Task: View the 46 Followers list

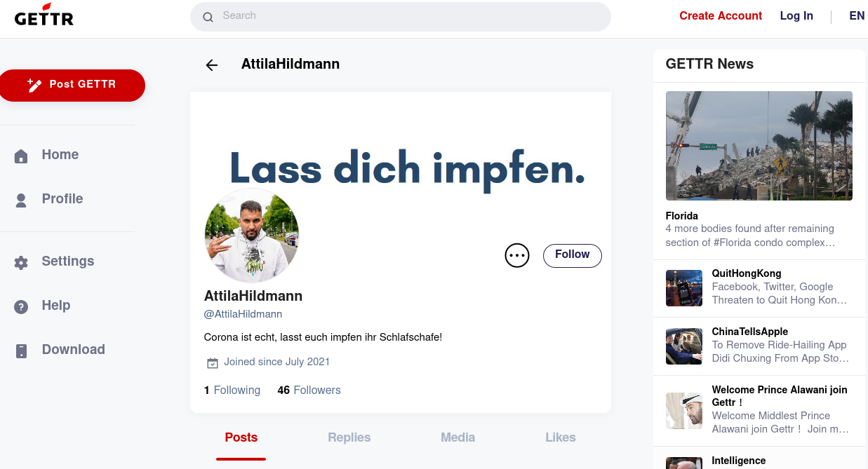Action: tap(309, 390)
